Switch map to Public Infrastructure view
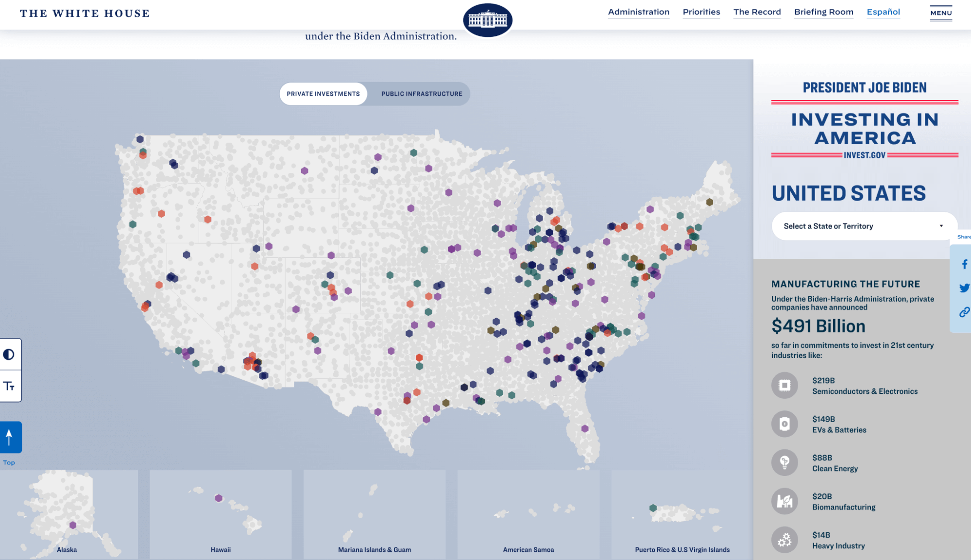 click(x=421, y=93)
